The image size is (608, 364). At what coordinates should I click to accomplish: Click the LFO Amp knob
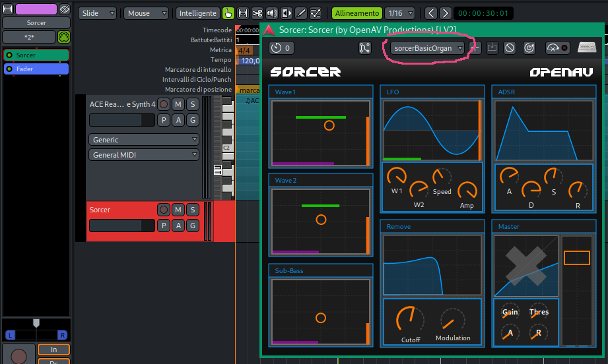point(467,191)
